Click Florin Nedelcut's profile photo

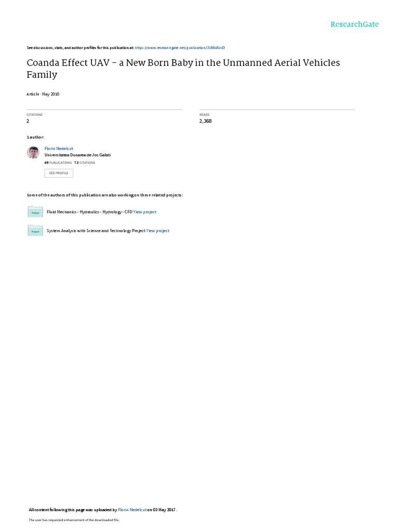pyautogui.click(x=33, y=152)
